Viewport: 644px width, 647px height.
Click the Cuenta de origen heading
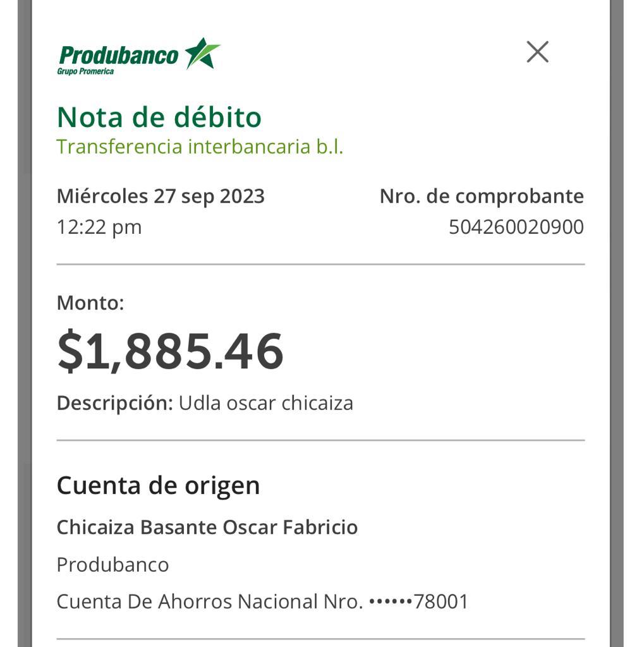point(158,485)
